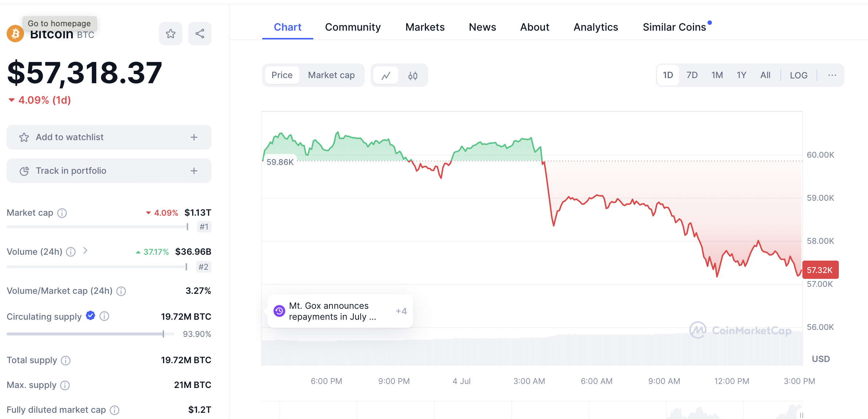Click the share icon button

tap(199, 34)
